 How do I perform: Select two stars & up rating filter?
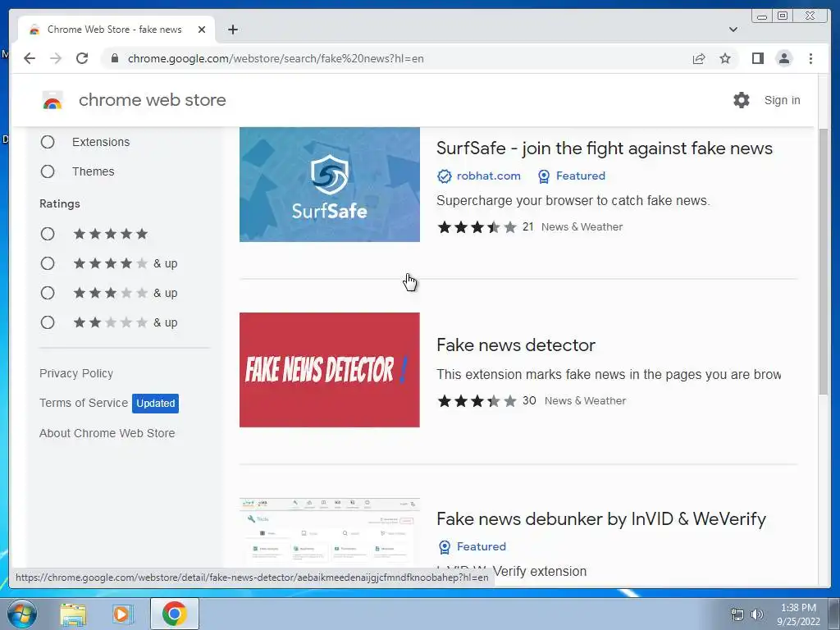click(x=48, y=322)
